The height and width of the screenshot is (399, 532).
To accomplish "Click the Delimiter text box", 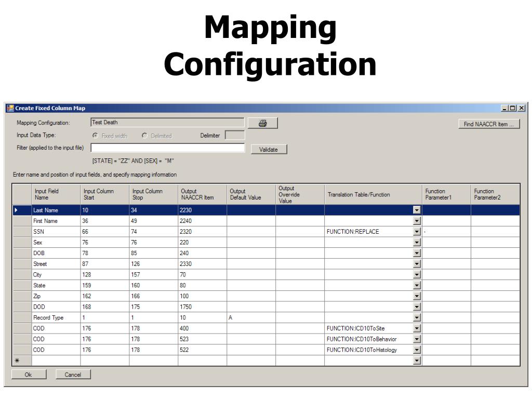I will [x=235, y=136].
